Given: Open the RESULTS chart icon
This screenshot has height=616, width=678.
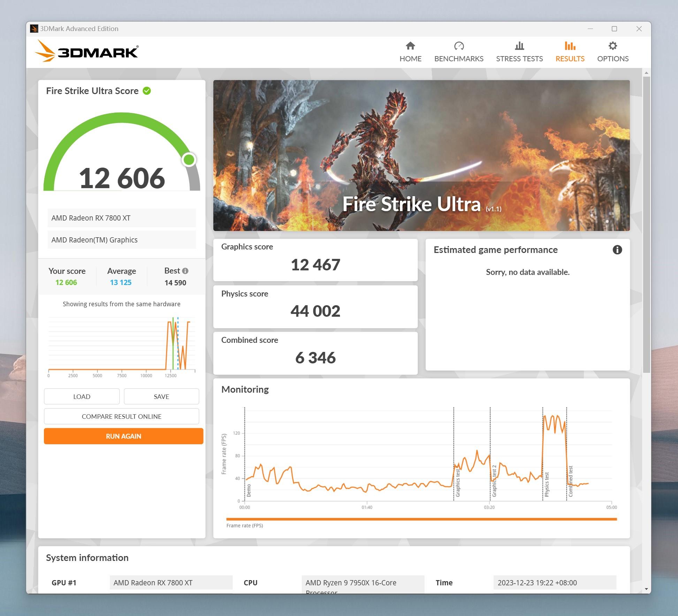Looking at the screenshot, I should tap(570, 46).
